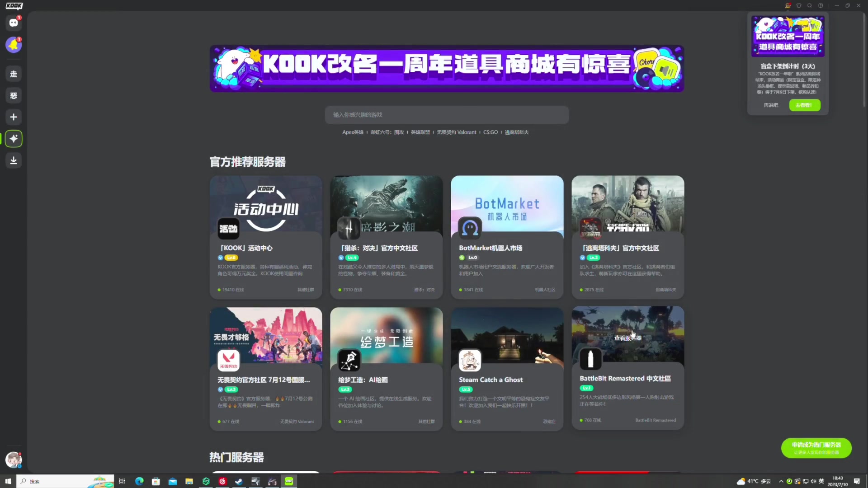
Task: Click the BattleBit Remastered avatar icon
Action: coord(590,359)
